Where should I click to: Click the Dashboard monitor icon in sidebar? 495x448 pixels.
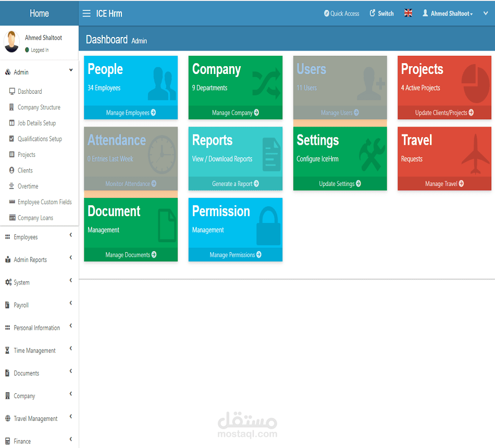tap(12, 91)
